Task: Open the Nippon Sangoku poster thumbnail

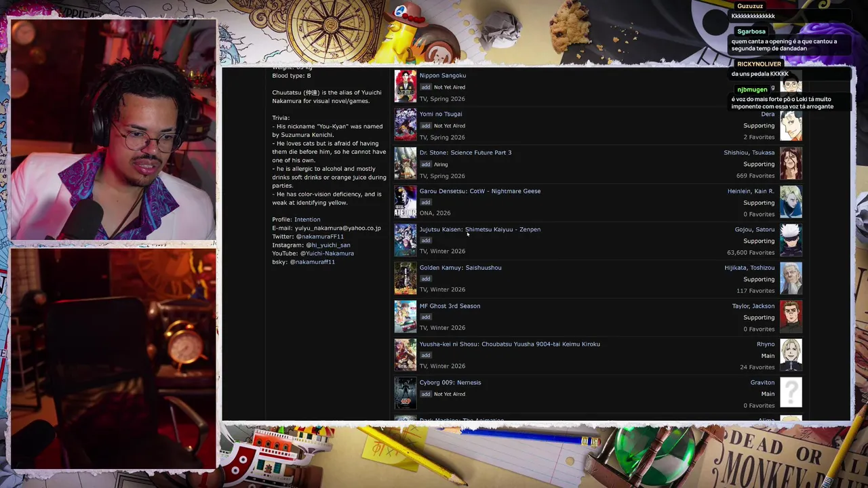Action: 406,87
